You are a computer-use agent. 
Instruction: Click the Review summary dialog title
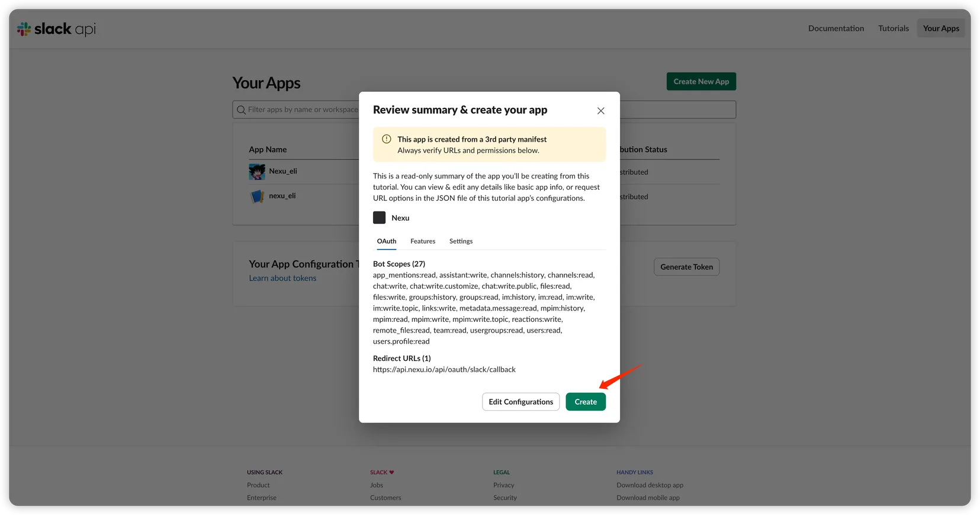point(460,110)
